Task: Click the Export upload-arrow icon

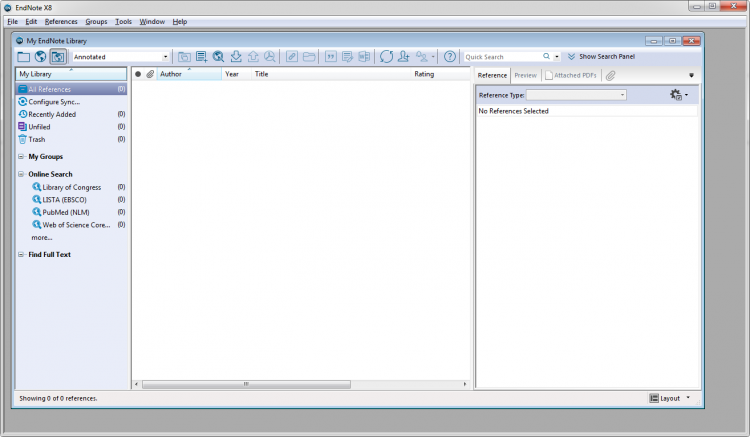Action: (253, 57)
